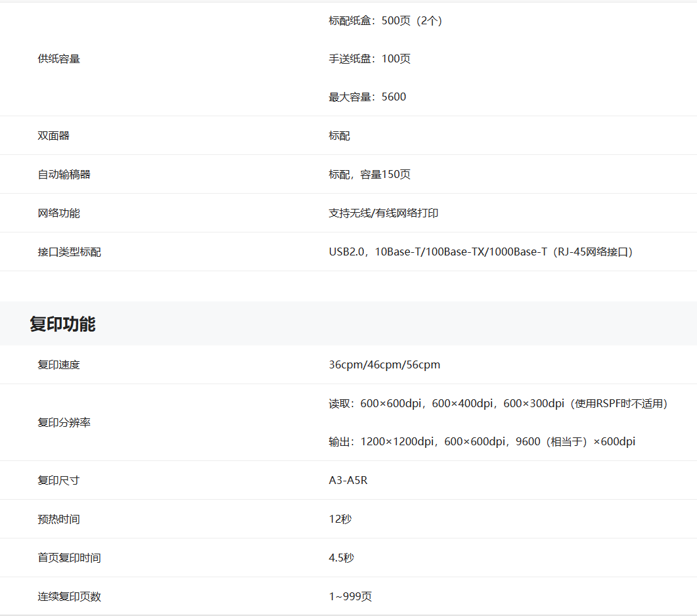Click the 标配，容量150页 value

point(370,175)
